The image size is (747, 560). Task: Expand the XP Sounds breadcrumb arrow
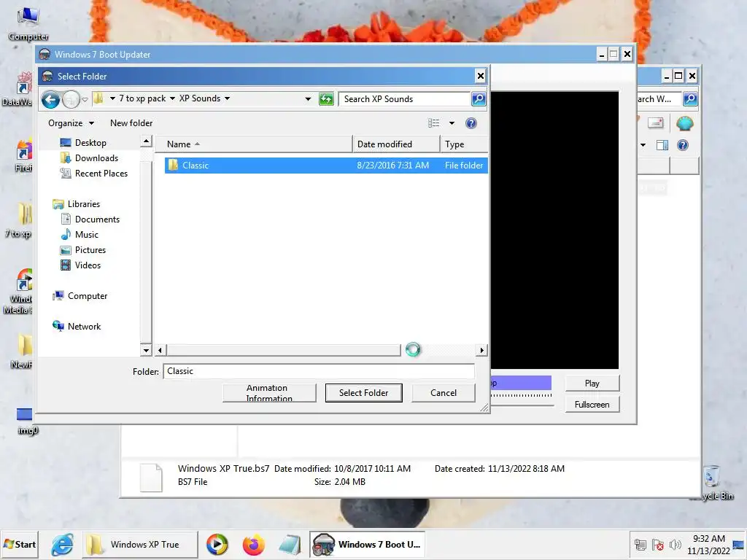point(228,98)
